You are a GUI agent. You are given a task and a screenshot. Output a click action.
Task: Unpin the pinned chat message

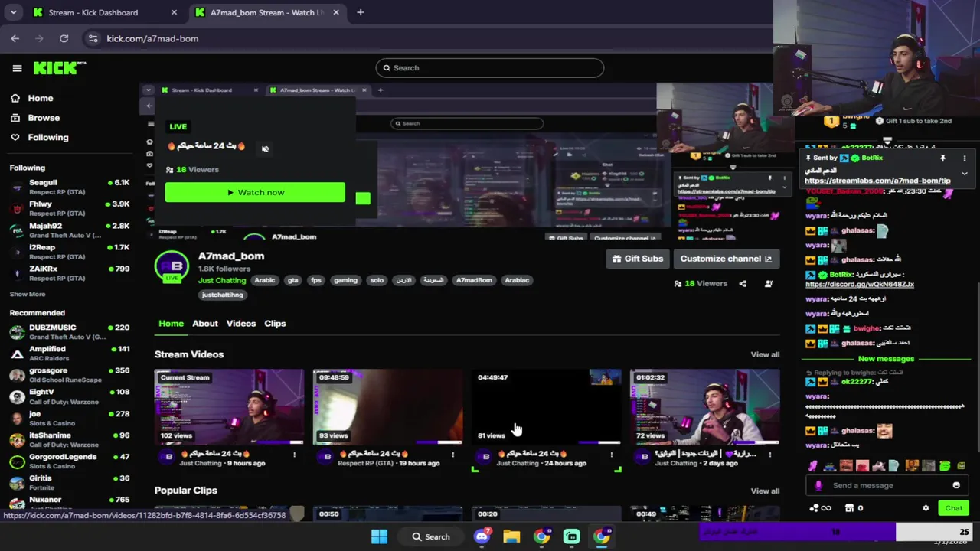click(943, 158)
